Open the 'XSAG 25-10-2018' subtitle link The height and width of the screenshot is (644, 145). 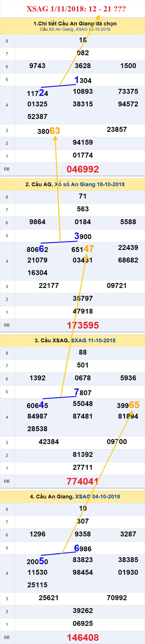pos(93,29)
